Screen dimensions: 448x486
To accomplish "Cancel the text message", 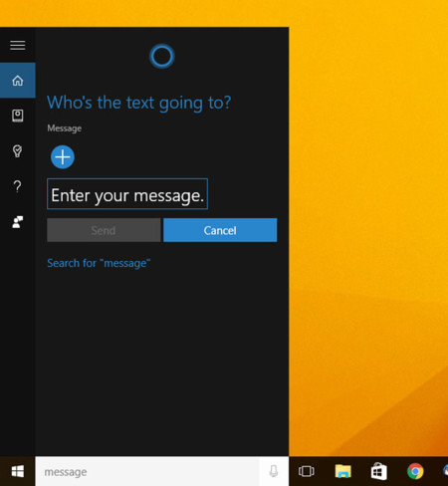I will coord(220,230).
